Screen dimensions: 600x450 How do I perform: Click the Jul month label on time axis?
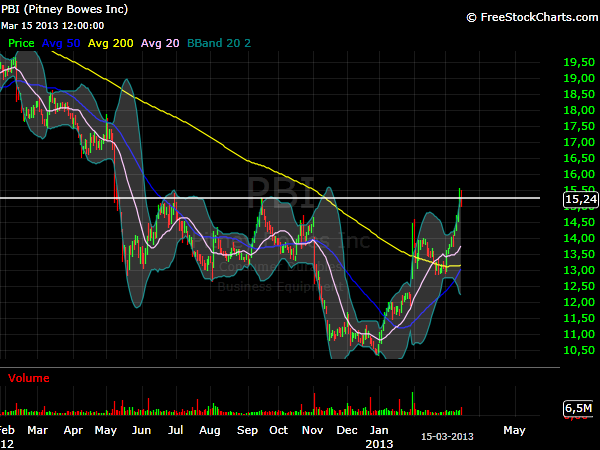tap(176, 430)
